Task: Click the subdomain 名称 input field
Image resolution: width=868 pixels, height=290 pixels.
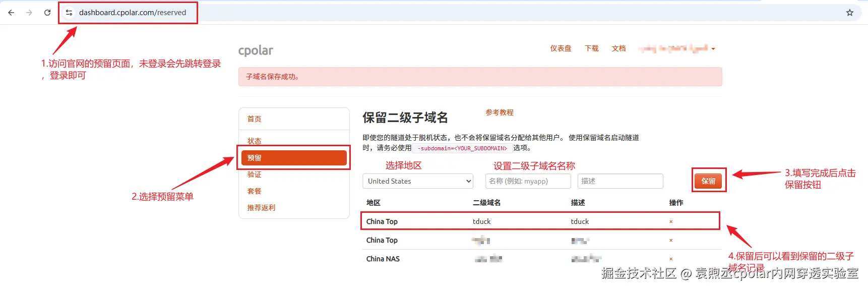Action: pyautogui.click(x=528, y=181)
